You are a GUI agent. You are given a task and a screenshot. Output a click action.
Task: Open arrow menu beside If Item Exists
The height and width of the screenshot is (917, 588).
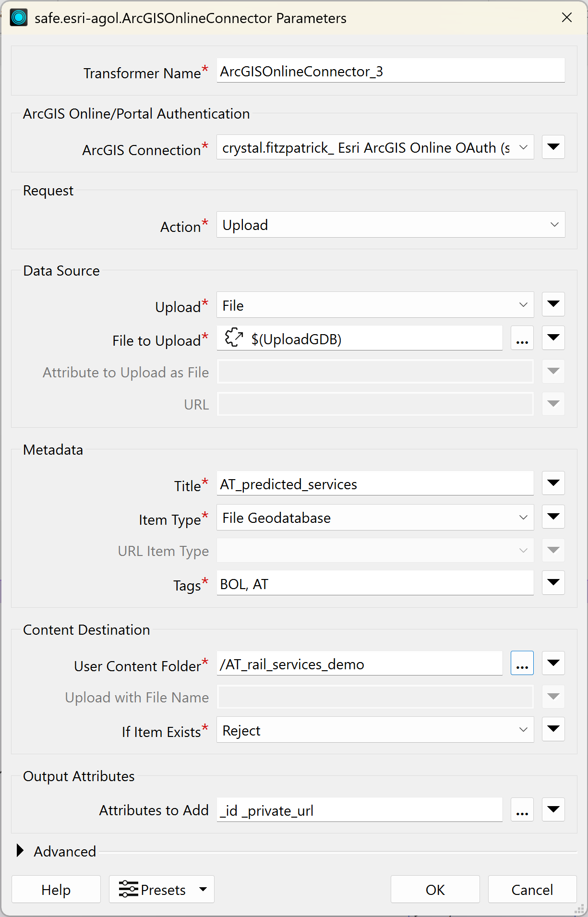(553, 729)
